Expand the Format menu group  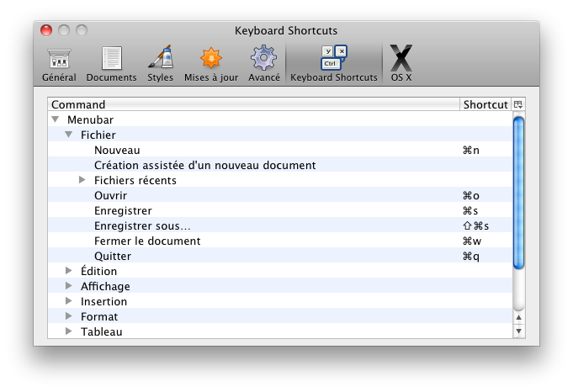[69, 316]
